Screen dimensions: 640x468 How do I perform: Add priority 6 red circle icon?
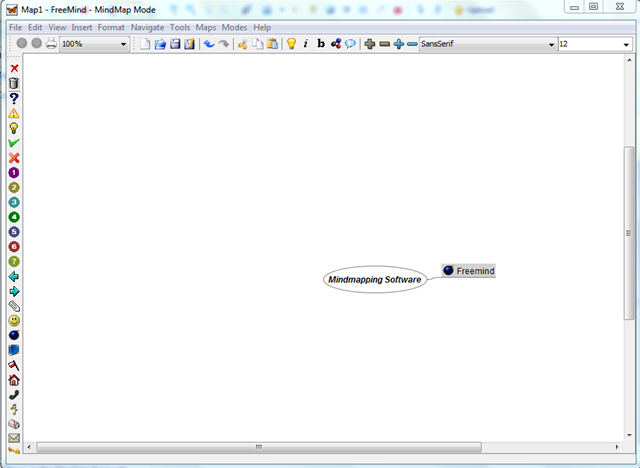tap(14, 246)
